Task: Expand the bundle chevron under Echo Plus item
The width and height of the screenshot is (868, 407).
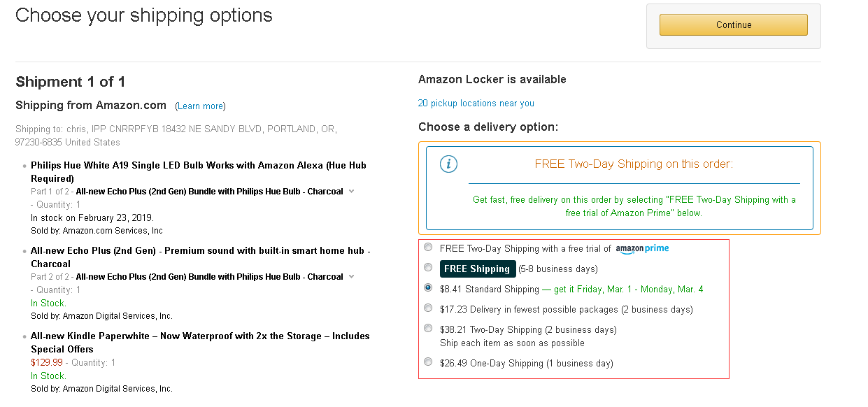Action: pos(352,276)
